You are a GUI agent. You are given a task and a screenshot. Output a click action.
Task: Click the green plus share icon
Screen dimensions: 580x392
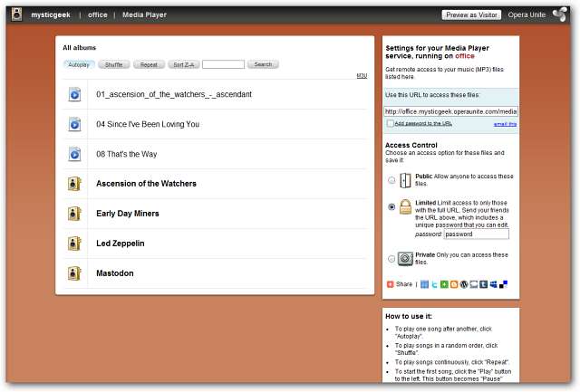pos(444,284)
